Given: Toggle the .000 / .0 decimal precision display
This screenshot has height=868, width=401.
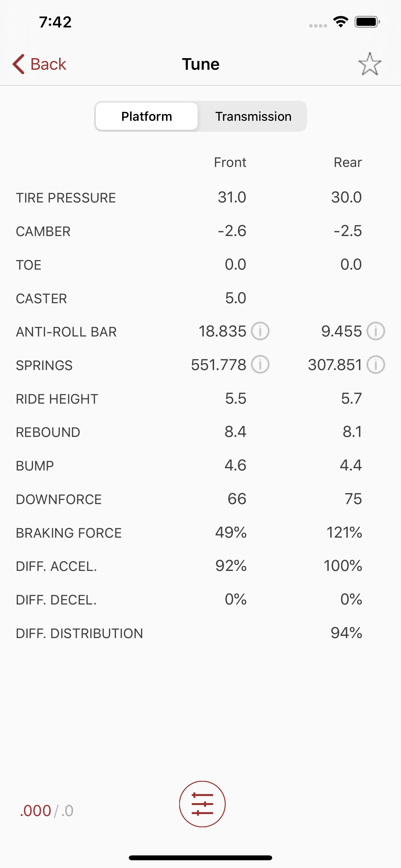Looking at the screenshot, I should pos(46,810).
